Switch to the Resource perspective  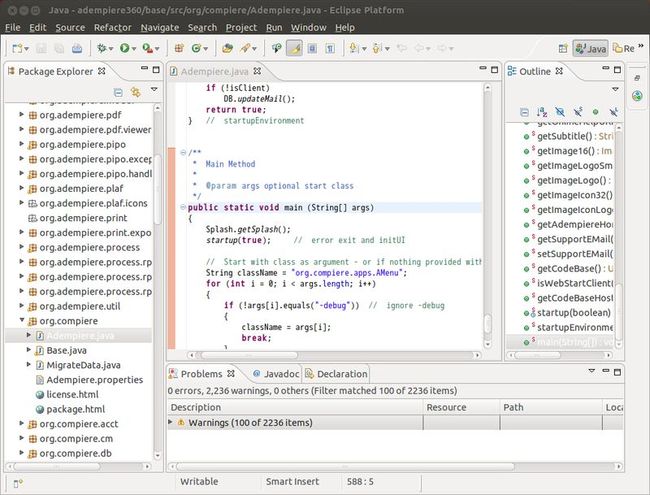point(624,49)
